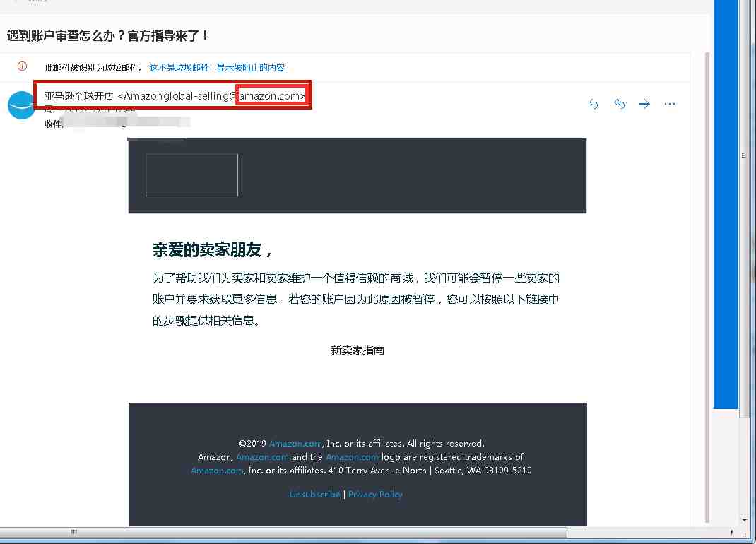Click the '此邮件被识别为垃圾邮件。' notice text
Screen dimensions: 756x544
[95, 68]
